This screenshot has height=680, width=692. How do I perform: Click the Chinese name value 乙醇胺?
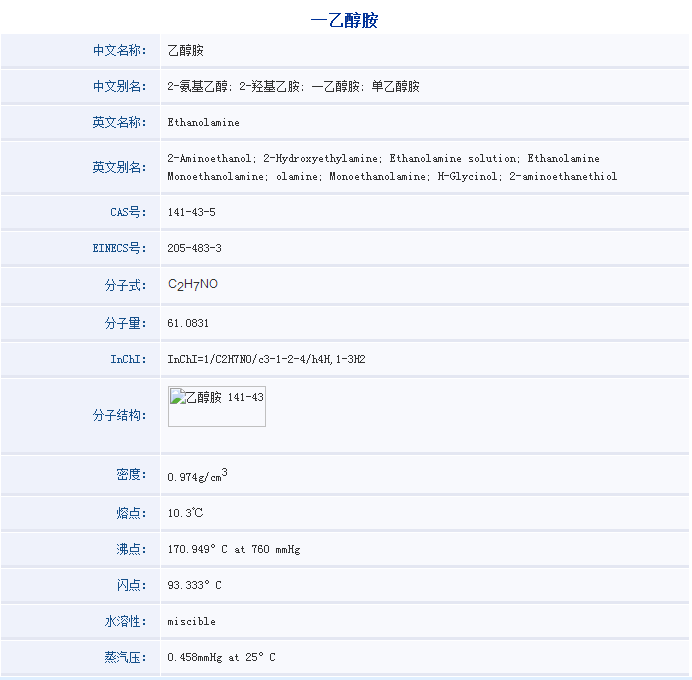pyautogui.click(x=185, y=50)
